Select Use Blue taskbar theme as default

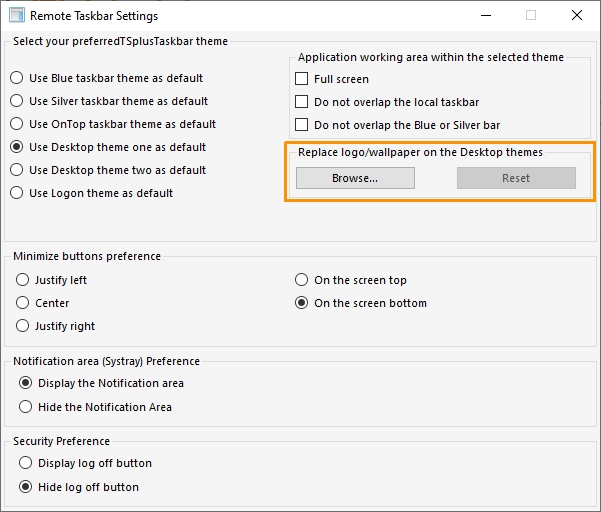(x=16, y=78)
